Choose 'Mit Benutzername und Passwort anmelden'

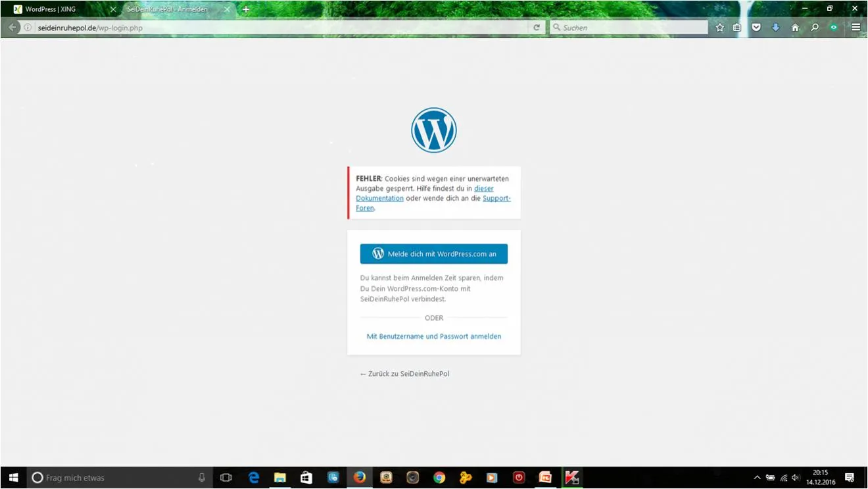pos(434,336)
